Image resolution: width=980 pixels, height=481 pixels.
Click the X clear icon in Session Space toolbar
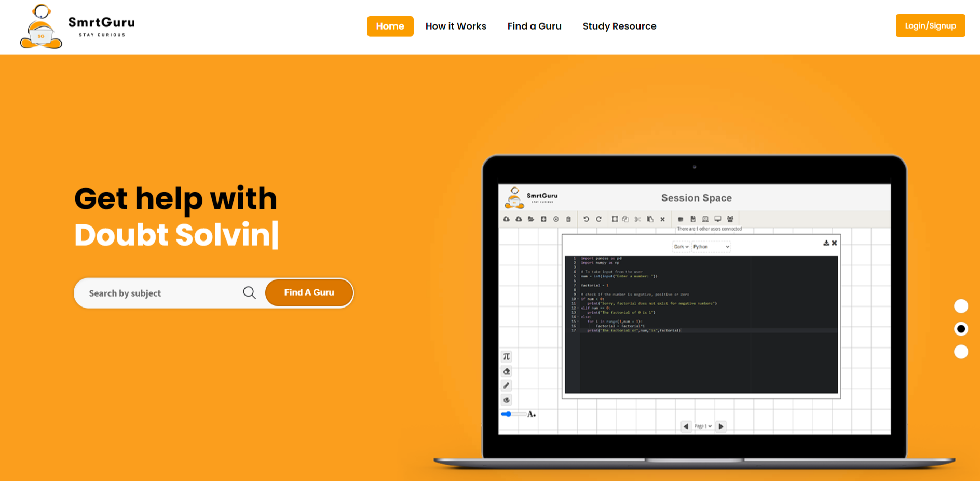pos(662,219)
